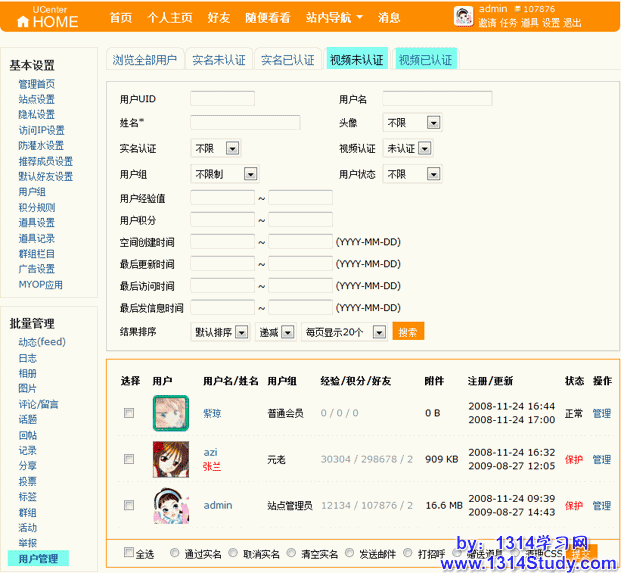Open 站点设置 in the sidebar
This screenshot has height=573, width=621.
coord(36,100)
